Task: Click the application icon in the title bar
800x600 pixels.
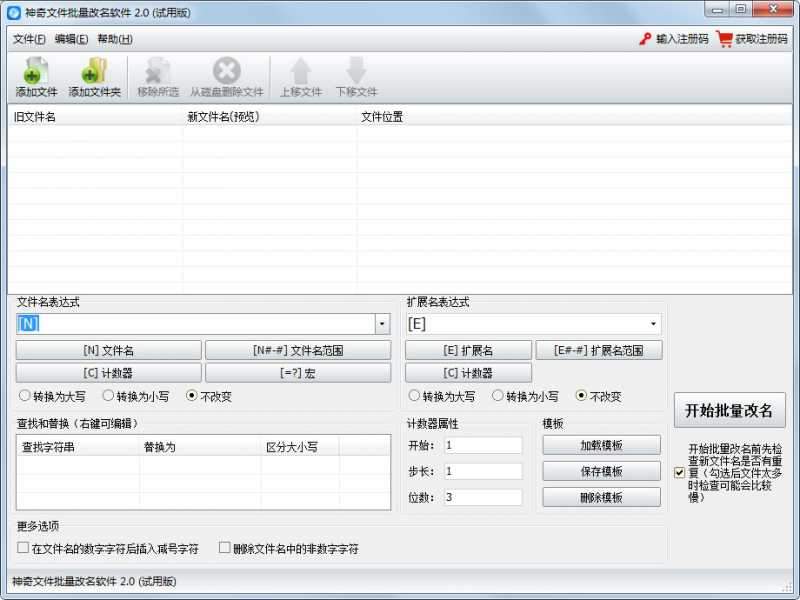Action: [x=13, y=11]
